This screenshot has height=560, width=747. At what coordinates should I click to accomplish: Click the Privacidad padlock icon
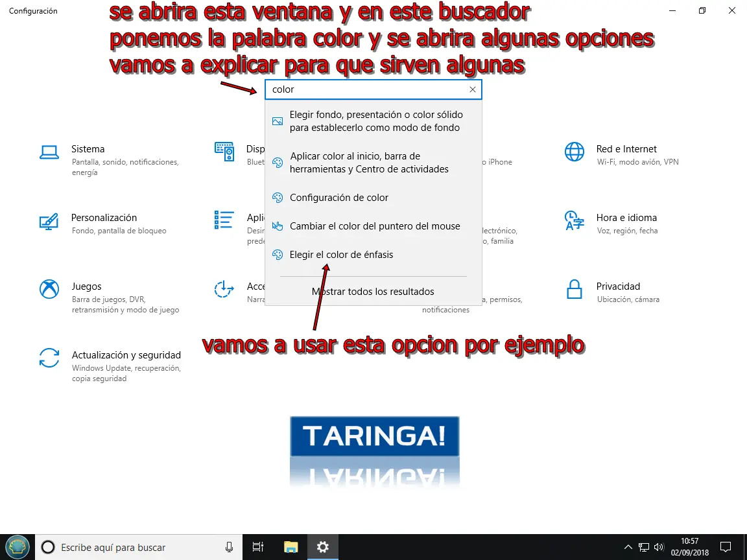(574, 289)
